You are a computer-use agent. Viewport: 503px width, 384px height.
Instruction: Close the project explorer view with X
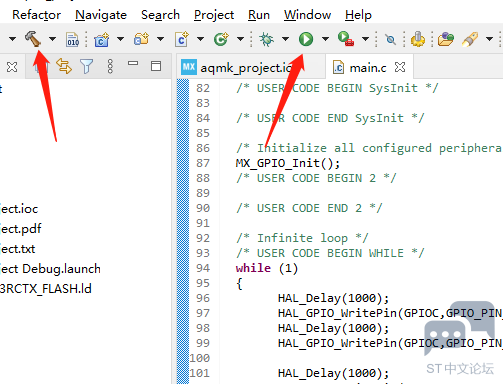point(12,67)
